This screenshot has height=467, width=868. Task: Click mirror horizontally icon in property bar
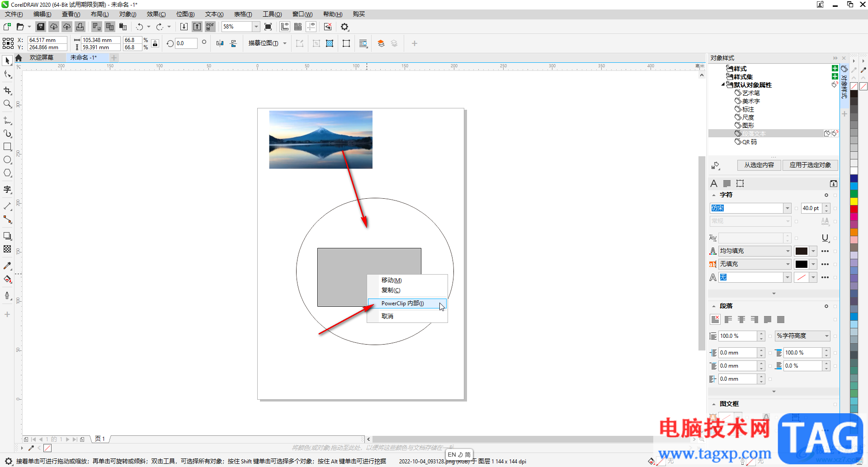[x=220, y=43]
